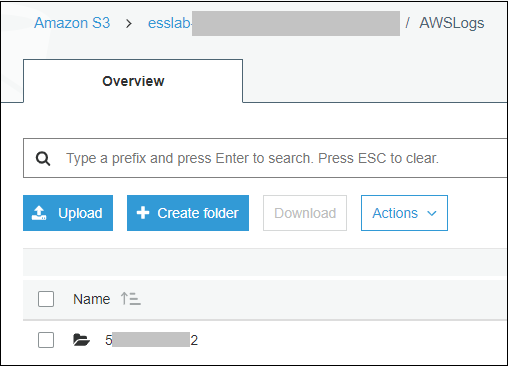This screenshot has width=508, height=366.
Task: Sort by the Name column header
Action: tap(92, 299)
